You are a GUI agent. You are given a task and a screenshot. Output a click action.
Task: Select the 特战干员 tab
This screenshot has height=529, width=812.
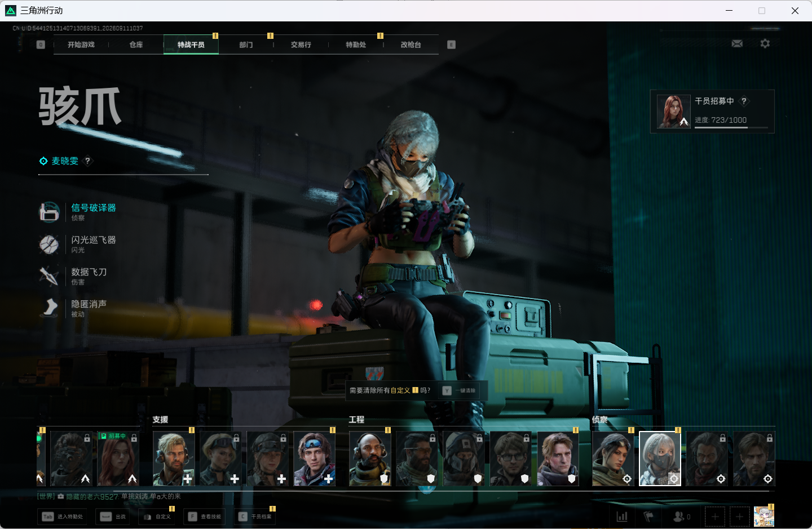(191, 45)
